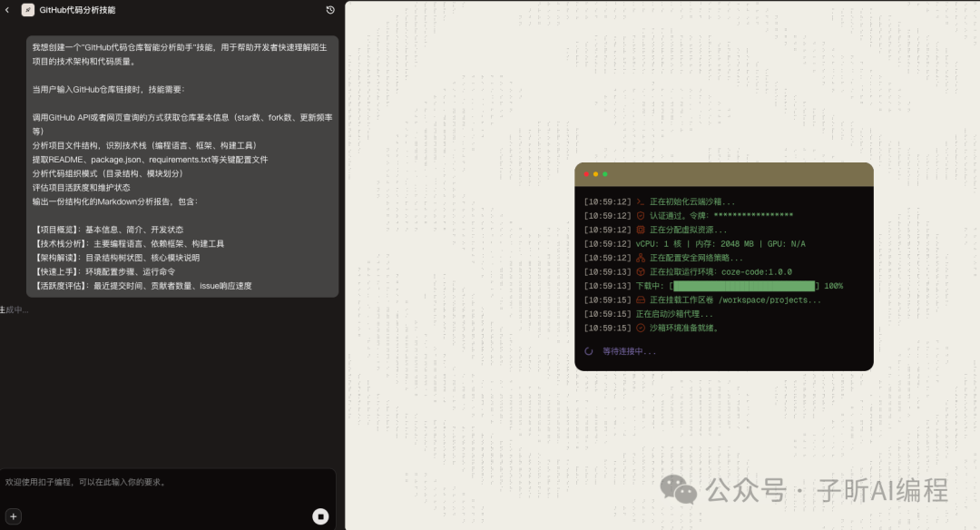Screen dimensions: 980x530
Task: Click the 生成中 status text
Action: pos(15,310)
